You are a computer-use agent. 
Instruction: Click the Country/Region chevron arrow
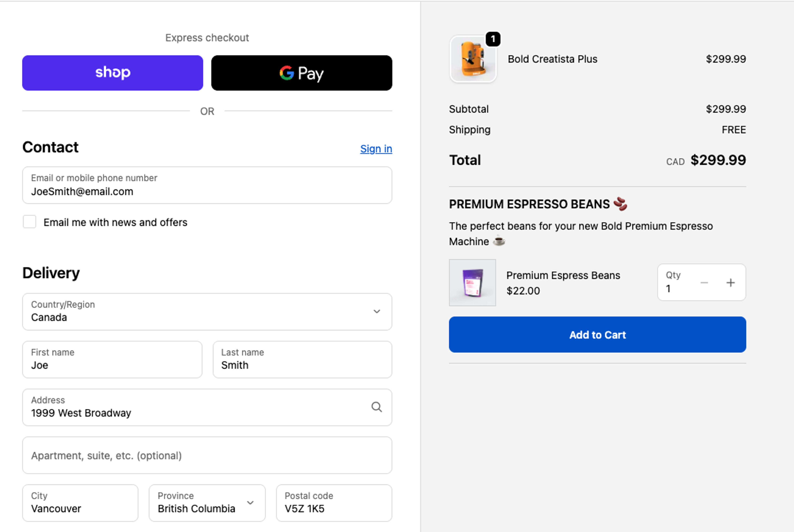377,311
